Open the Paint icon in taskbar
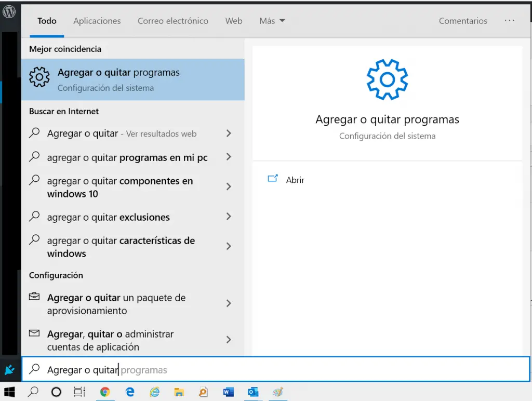Viewport: 532px width, 401px height. coord(277,392)
